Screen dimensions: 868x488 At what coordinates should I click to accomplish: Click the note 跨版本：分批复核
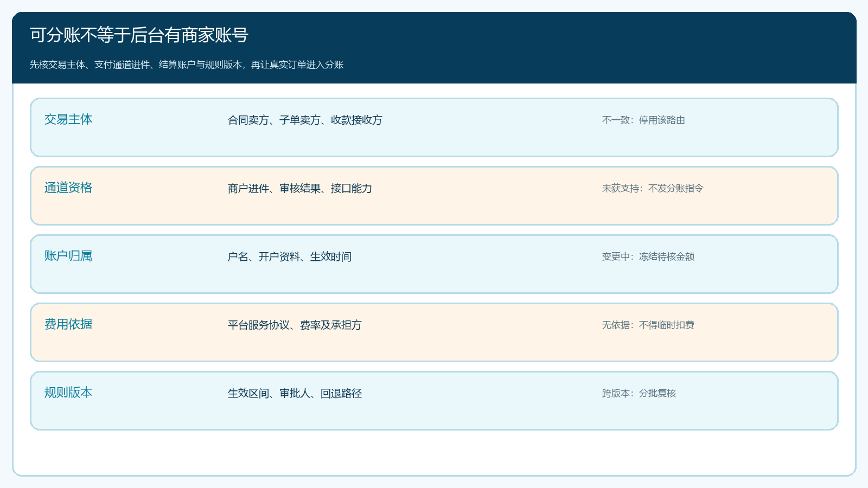coord(639,393)
